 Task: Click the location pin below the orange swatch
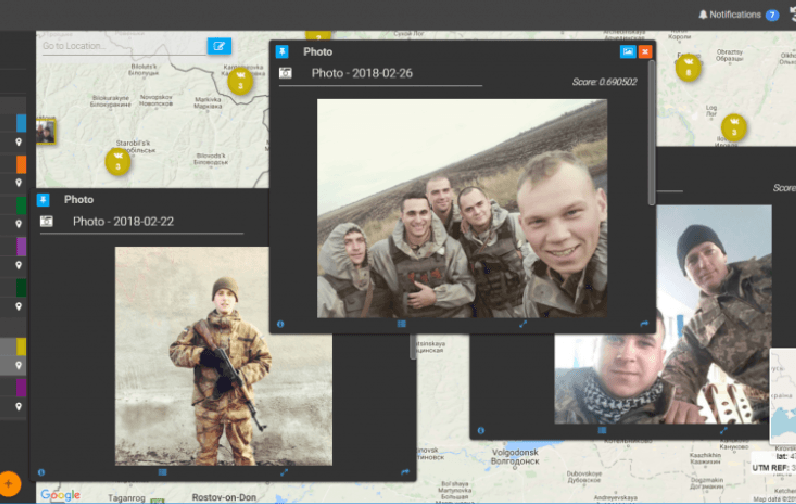click(x=18, y=183)
